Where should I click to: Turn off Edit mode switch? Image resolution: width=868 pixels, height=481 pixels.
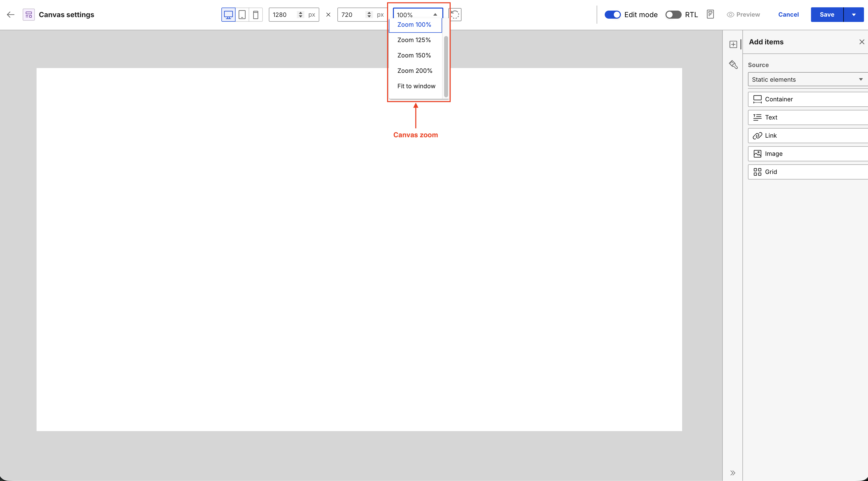pos(613,14)
